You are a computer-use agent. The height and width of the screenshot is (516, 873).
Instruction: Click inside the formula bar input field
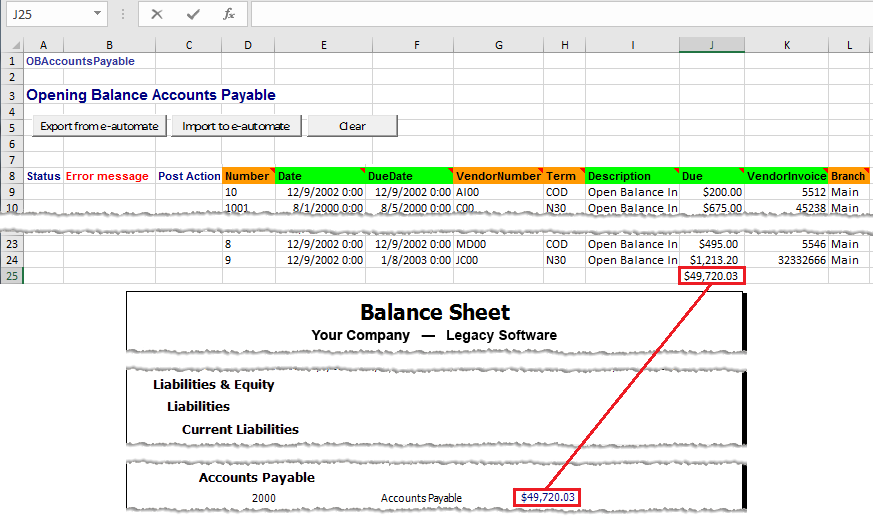coord(560,14)
